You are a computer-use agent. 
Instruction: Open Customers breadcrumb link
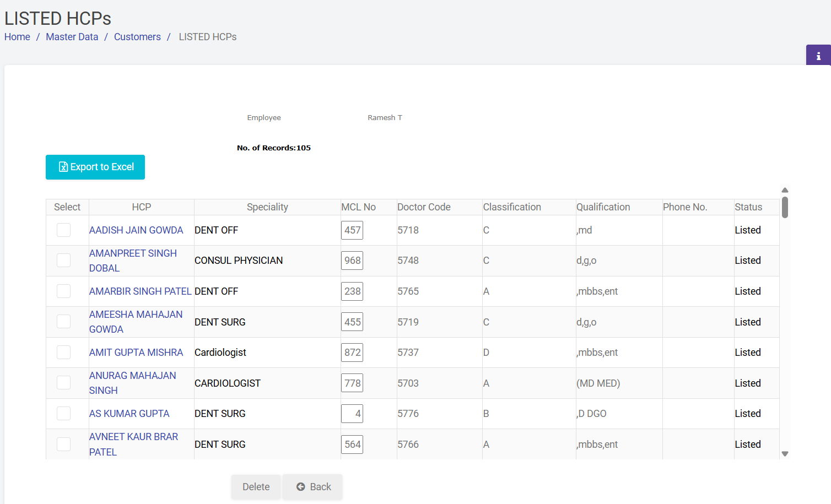click(x=137, y=37)
